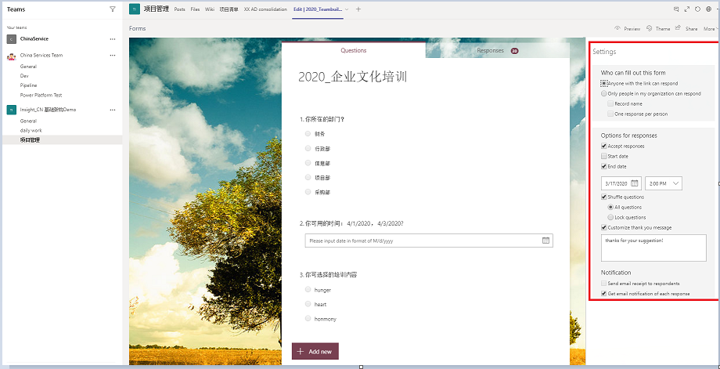Open the Teams filter icon
Screen dimensions: 720x369
click(112, 9)
